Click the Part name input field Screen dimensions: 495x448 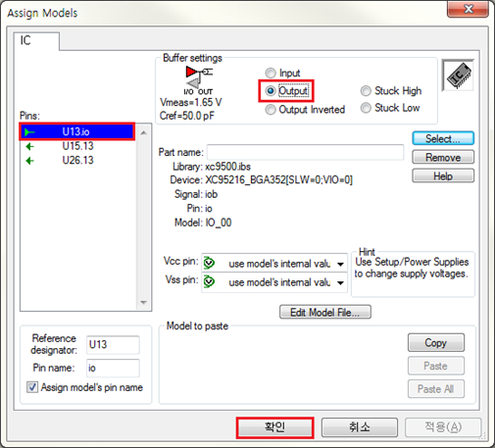tap(305, 153)
